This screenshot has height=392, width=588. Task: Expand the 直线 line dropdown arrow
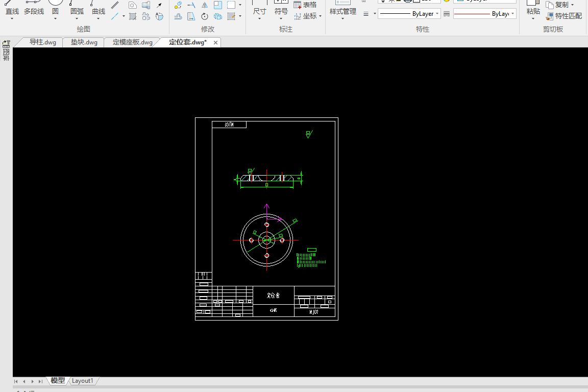coord(12,19)
